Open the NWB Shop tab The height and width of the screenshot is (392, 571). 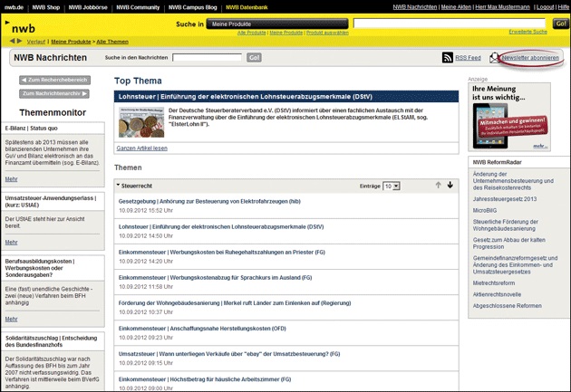45,6
